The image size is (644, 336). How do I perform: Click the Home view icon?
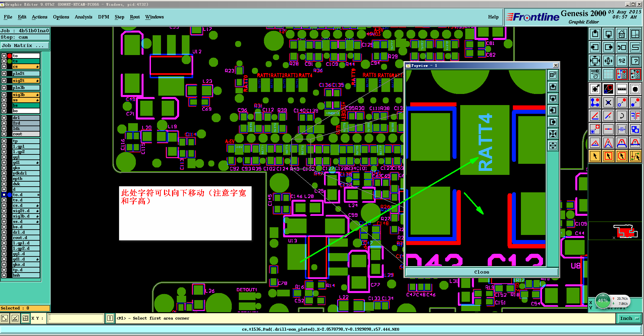[x=622, y=34]
